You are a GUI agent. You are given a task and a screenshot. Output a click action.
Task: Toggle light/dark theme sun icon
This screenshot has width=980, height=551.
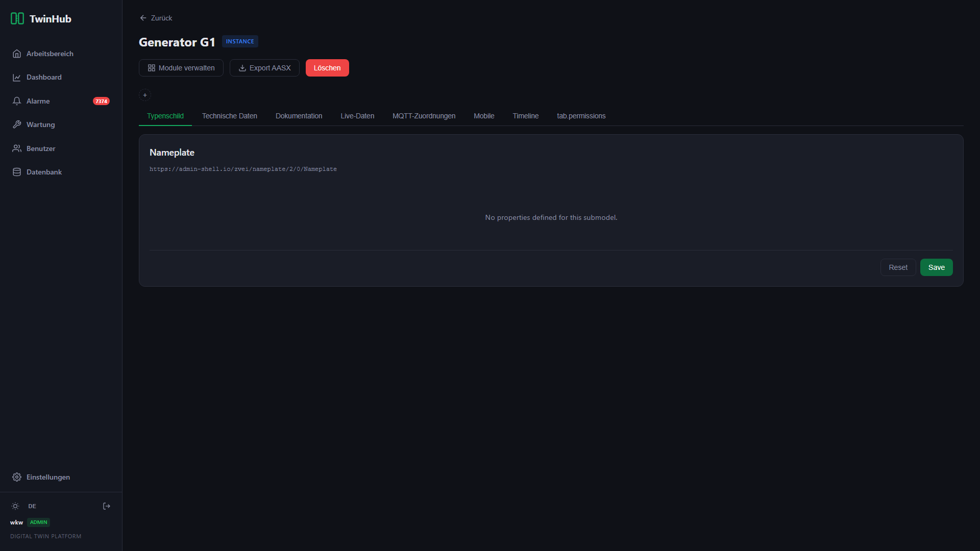[x=15, y=506]
